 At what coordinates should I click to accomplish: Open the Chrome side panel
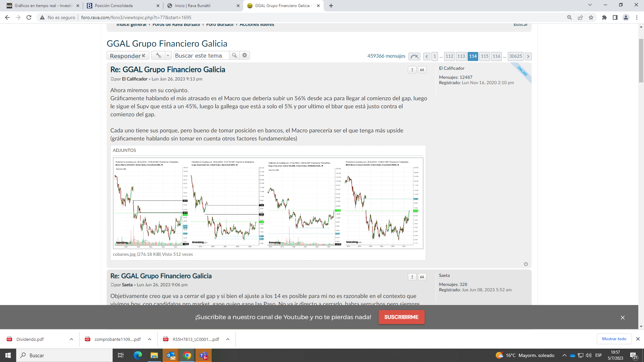click(615, 17)
